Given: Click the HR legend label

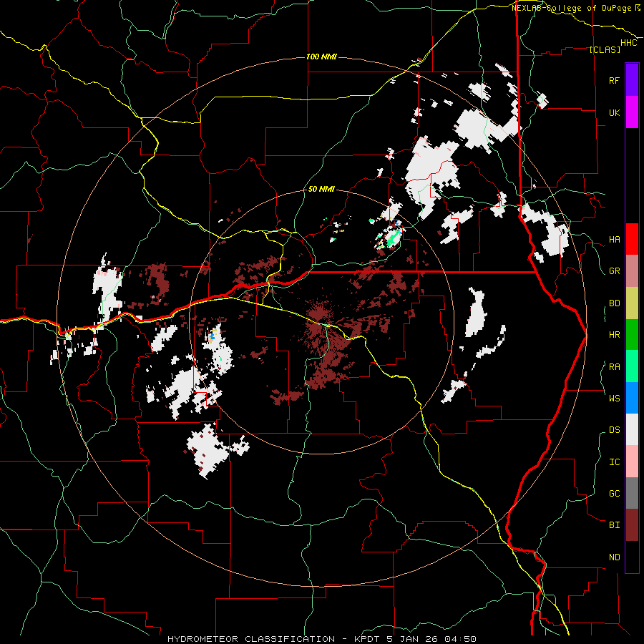Looking at the screenshot, I should [x=614, y=335].
